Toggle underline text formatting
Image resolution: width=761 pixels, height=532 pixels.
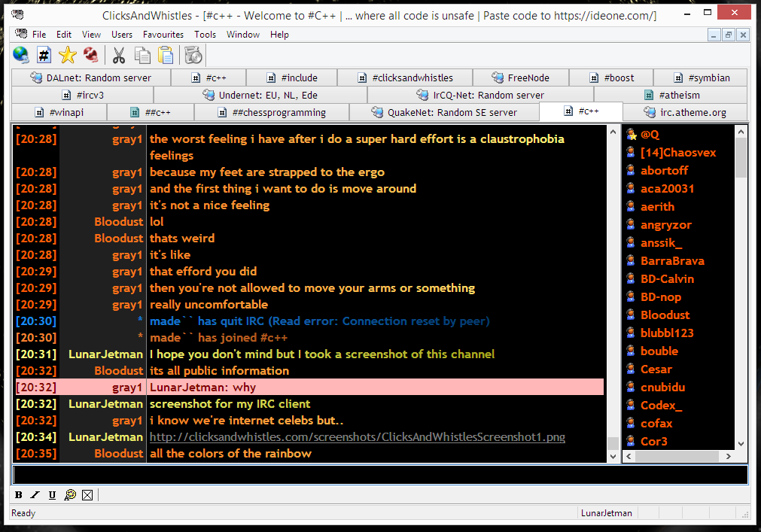coord(52,494)
